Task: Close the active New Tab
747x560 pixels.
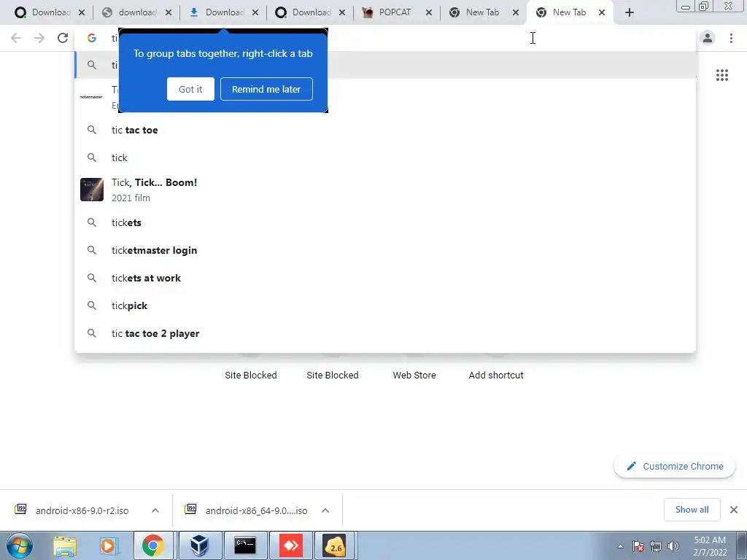Action: (602, 13)
